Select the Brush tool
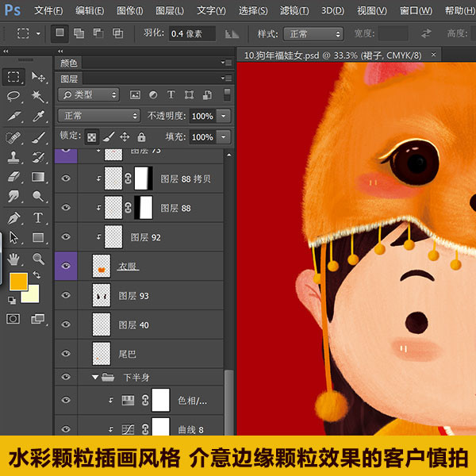This screenshot has height=476, width=476. coord(38,137)
